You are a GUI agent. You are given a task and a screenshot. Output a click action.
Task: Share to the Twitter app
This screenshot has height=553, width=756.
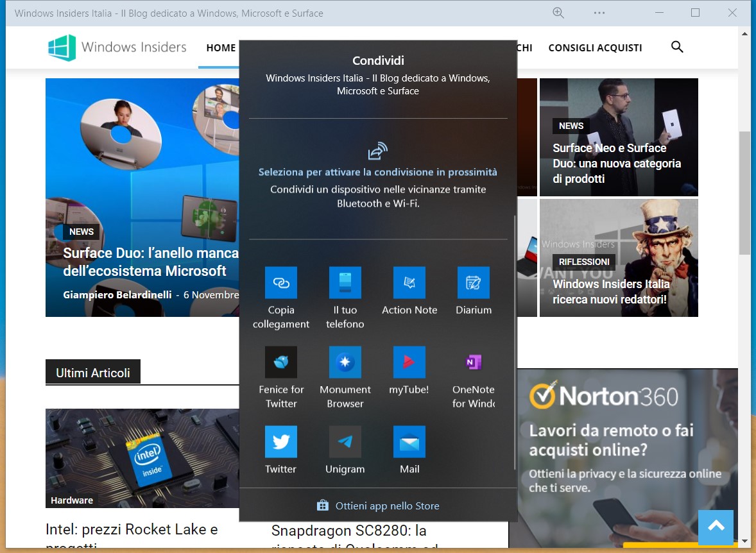(280, 441)
